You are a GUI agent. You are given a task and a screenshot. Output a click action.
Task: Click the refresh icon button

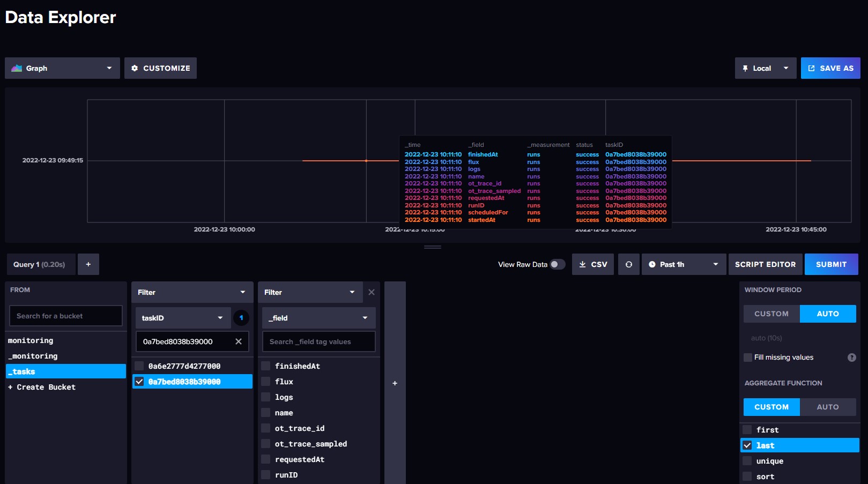(629, 264)
